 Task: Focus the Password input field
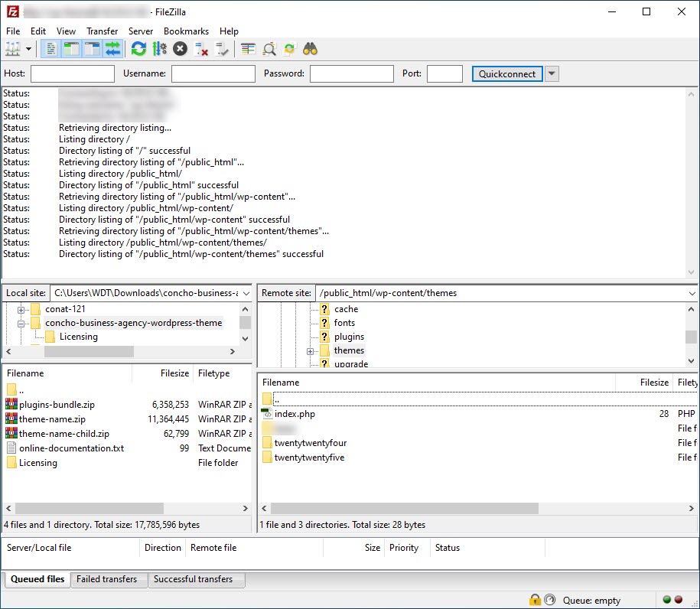point(352,73)
